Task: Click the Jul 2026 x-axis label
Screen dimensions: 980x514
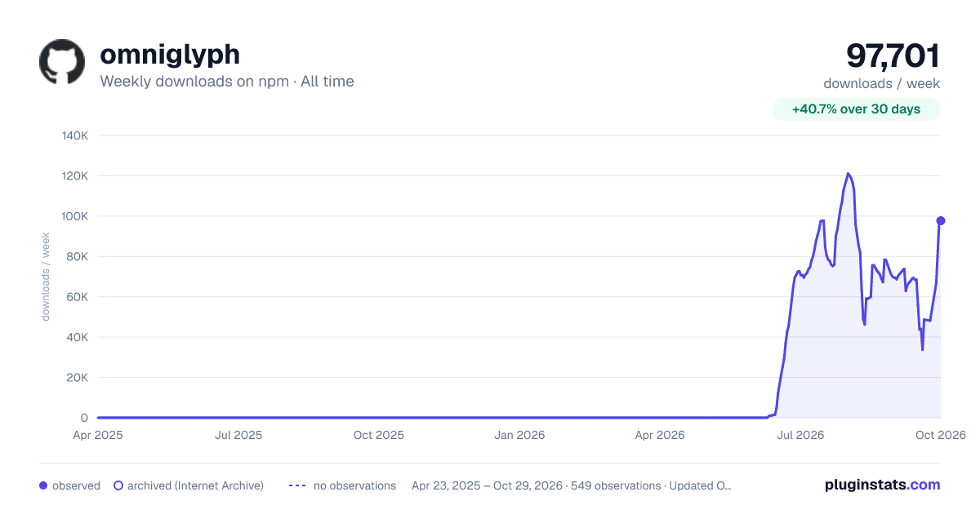Action: click(799, 435)
